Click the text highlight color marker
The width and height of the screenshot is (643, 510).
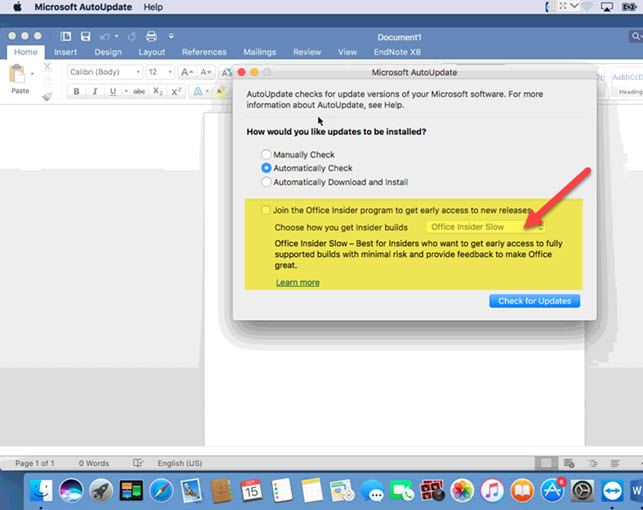(221, 91)
